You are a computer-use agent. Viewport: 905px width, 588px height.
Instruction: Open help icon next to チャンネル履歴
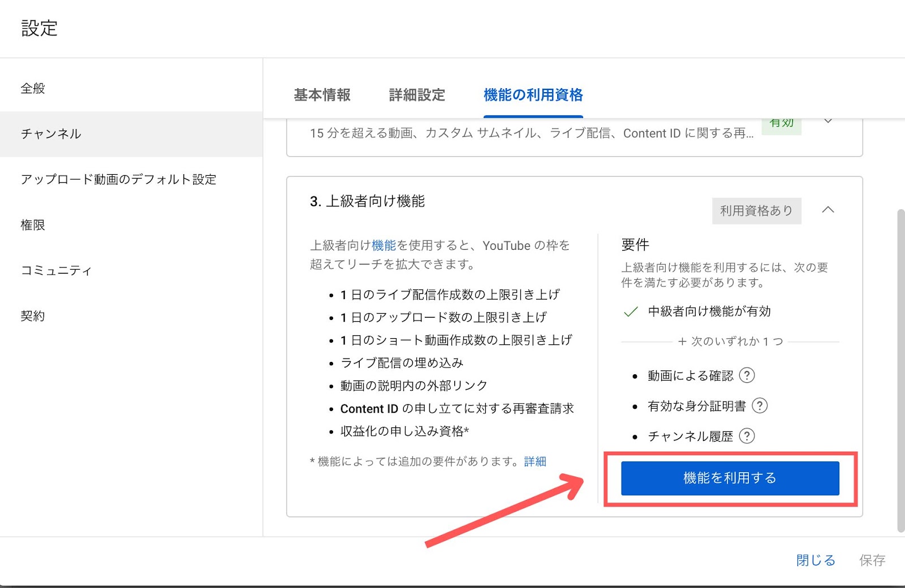[747, 436]
